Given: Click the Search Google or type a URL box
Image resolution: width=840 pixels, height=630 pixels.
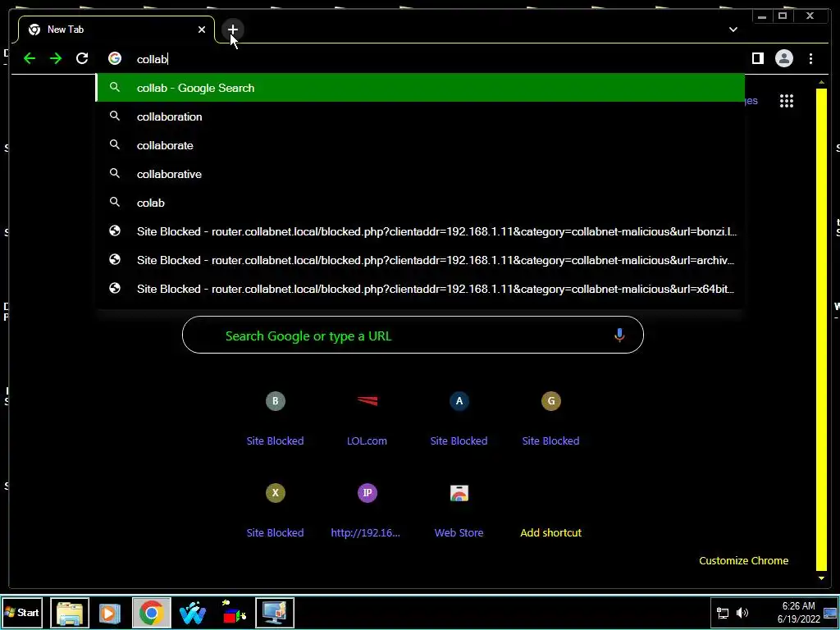Looking at the screenshot, I should coord(413,335).
